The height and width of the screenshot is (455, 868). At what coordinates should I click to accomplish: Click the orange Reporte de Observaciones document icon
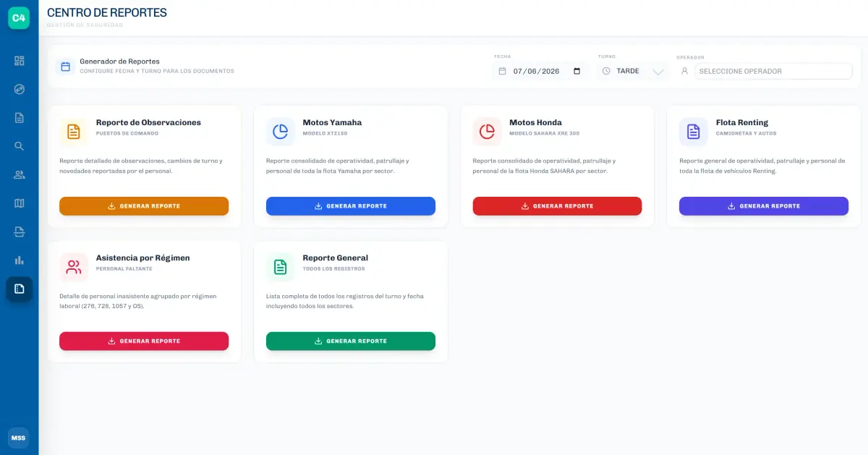(x=74, y=132)
